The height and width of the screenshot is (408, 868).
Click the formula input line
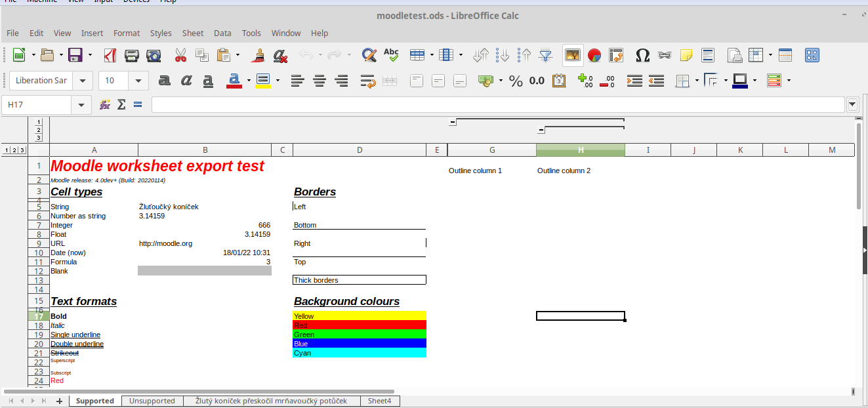pyautogui.click(x=498, y=105)
